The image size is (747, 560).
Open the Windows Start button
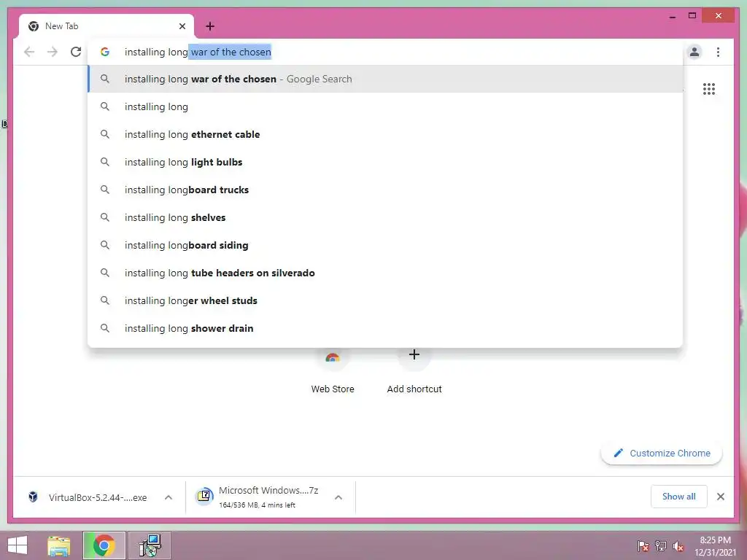18,545
